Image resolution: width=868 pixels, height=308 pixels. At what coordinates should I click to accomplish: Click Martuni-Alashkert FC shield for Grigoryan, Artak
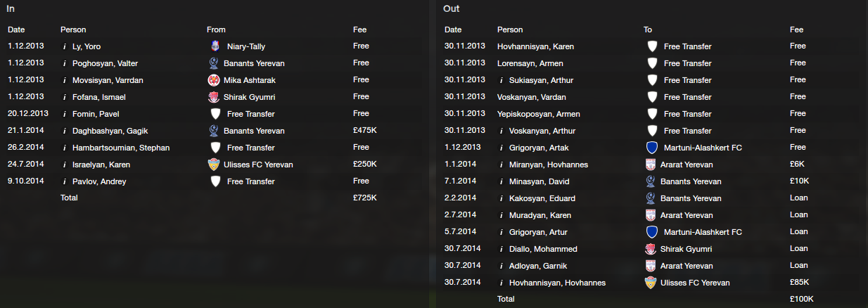(x=652, y=148)
